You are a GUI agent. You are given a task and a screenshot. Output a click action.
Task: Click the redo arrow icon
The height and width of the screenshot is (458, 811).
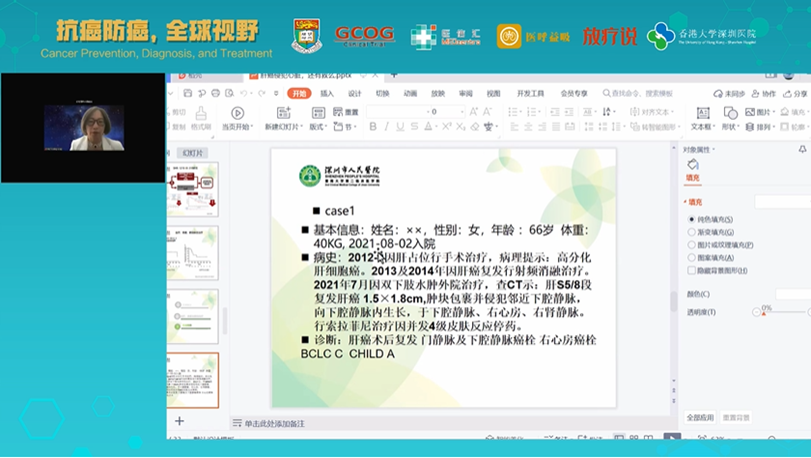coord(262,93)
